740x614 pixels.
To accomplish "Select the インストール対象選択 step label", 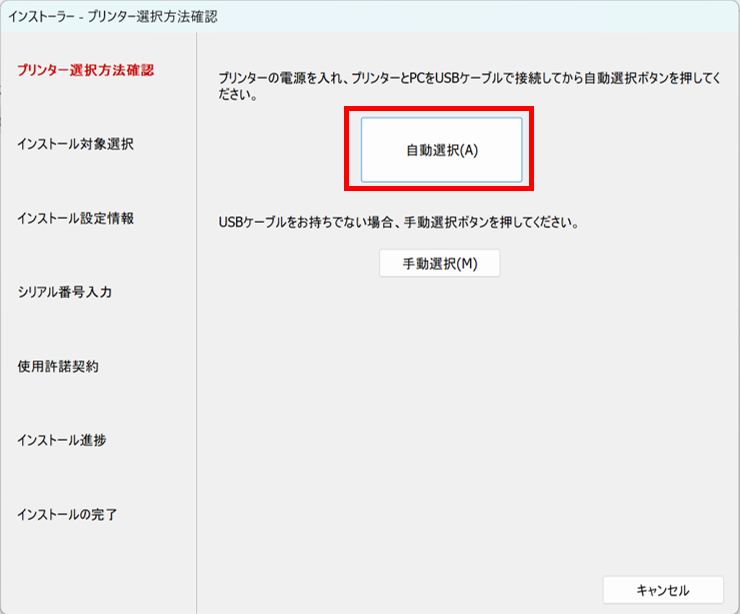I will (x=76, y=144).
